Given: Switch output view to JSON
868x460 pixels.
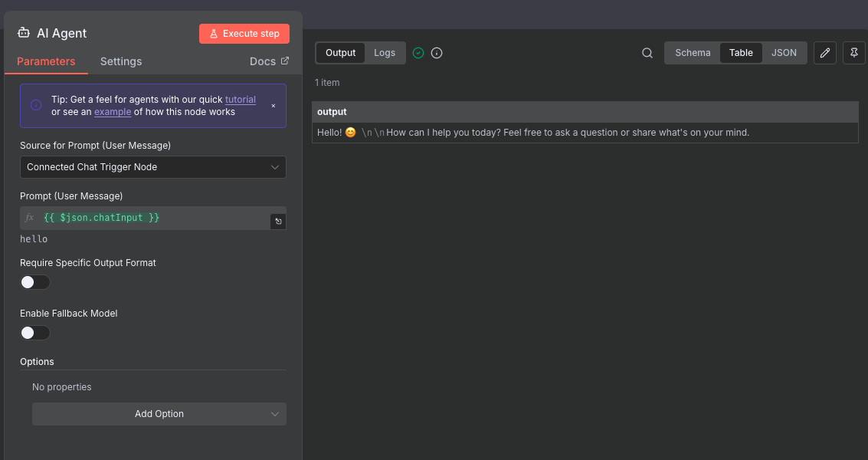Looking at the screenshot, I should tap(784, 53).
